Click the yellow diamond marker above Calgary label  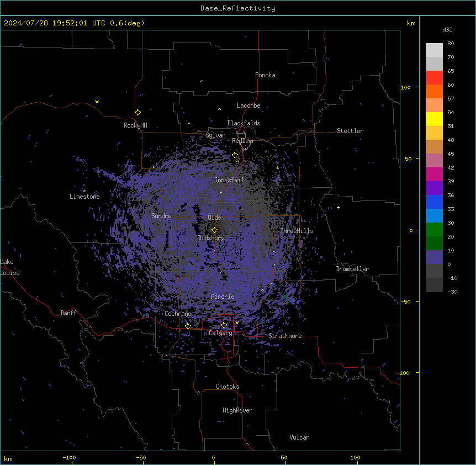224,325
